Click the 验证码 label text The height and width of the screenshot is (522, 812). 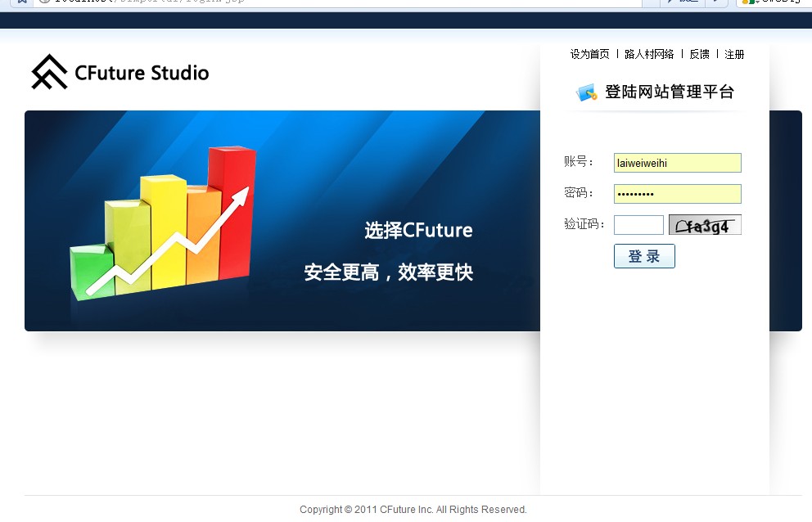pos(584,223)
